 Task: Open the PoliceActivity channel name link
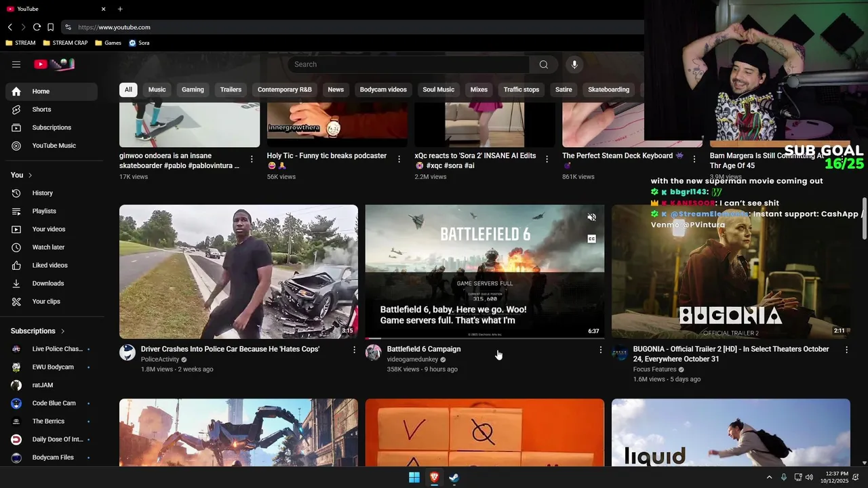tap(160, 359)
